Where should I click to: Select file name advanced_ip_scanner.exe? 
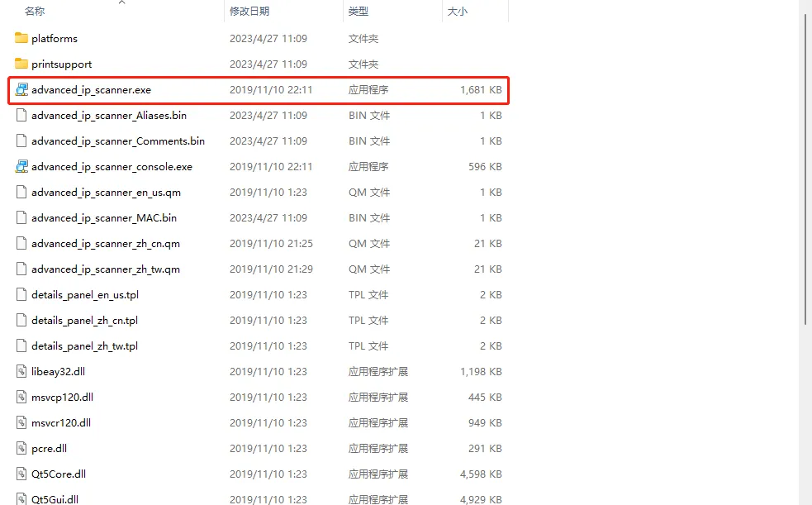click(91, 89)
